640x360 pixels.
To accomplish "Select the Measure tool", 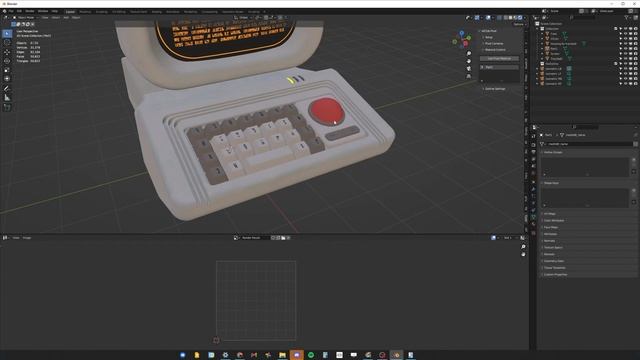I will pyautogui.click(x=7, y=98).
